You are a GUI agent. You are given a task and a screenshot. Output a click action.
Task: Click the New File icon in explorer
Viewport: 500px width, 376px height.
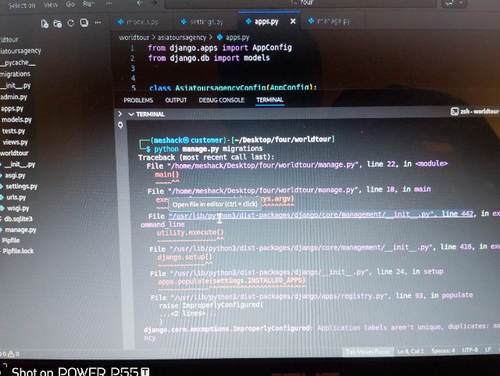[x=44, y=23]
